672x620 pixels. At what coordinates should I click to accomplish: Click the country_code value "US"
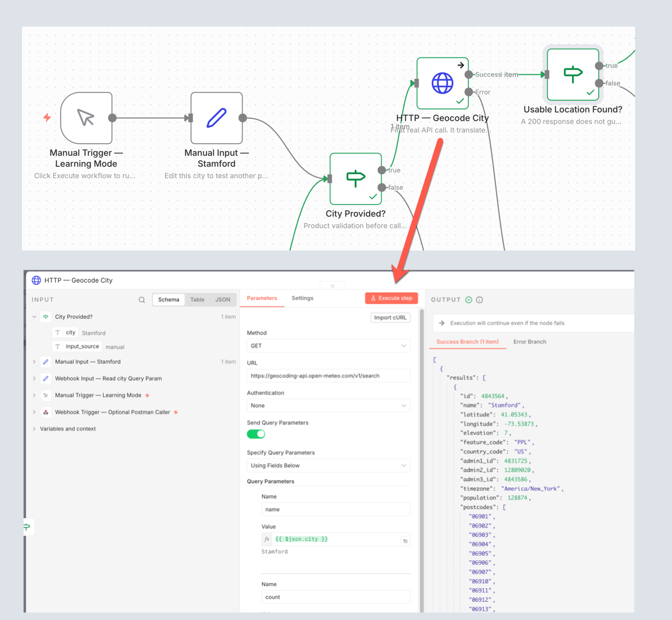pyautogui.click(x=521, y=452)
